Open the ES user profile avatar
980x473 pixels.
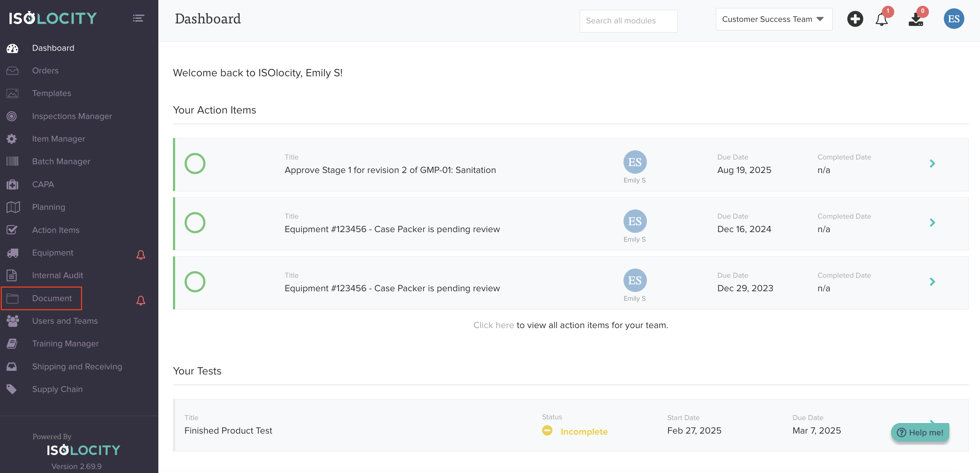(953, 19)
